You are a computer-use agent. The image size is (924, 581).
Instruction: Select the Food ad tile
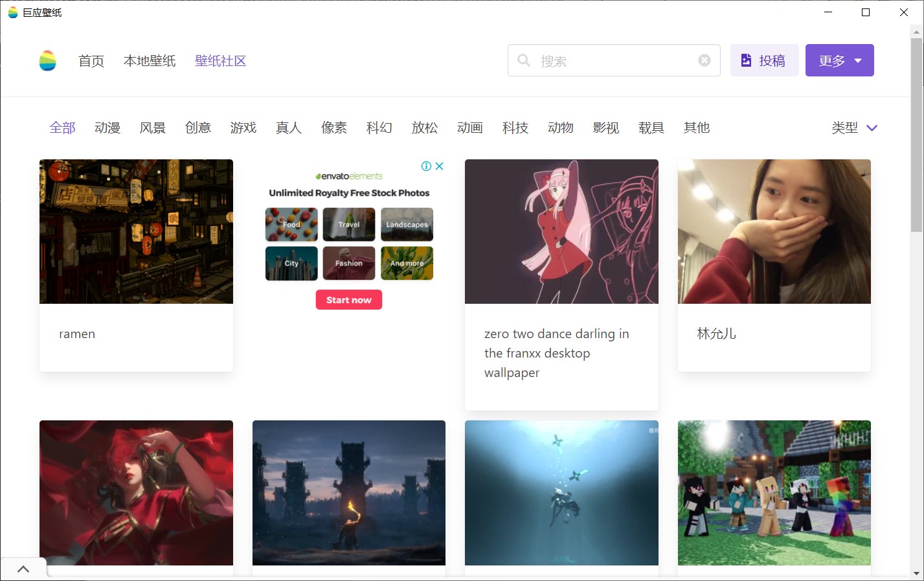click(291, 225)
